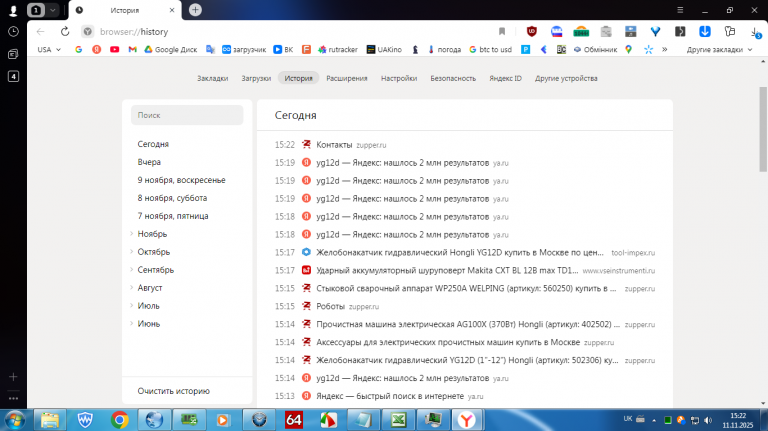Show more bookmarks with double chevron
The image size is (768, 431).
[x=665, y=49]
